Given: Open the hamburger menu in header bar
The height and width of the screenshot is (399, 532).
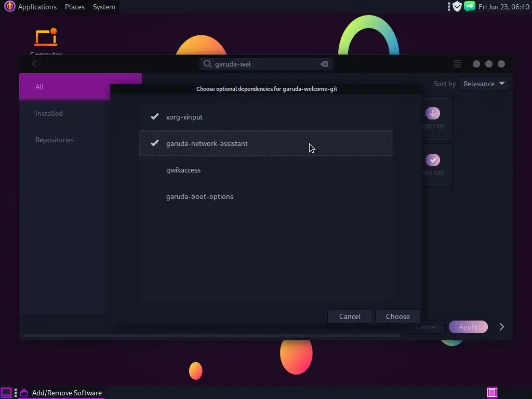Looking at the screenshot, I should [457, 64].
